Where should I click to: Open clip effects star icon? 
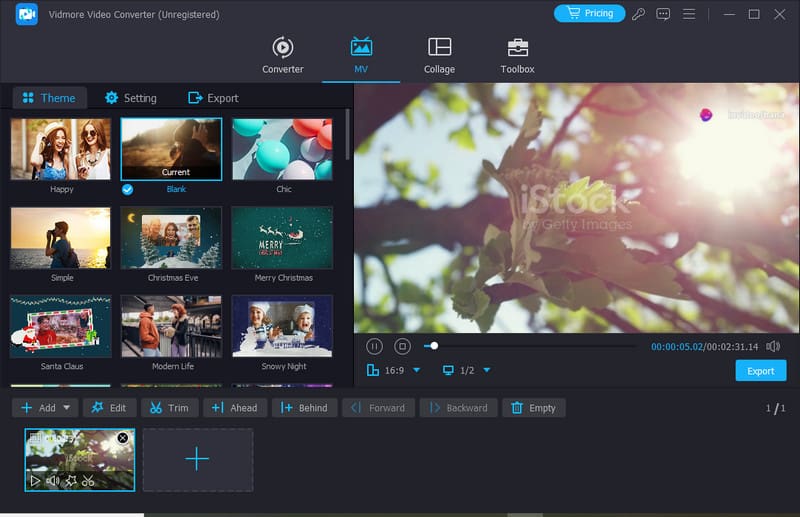coord(71,481)
